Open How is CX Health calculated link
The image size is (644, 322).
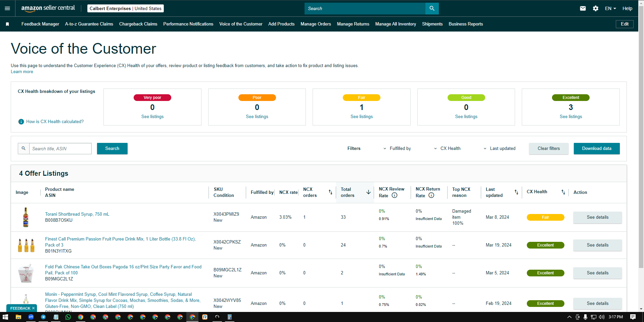point(55,122)
